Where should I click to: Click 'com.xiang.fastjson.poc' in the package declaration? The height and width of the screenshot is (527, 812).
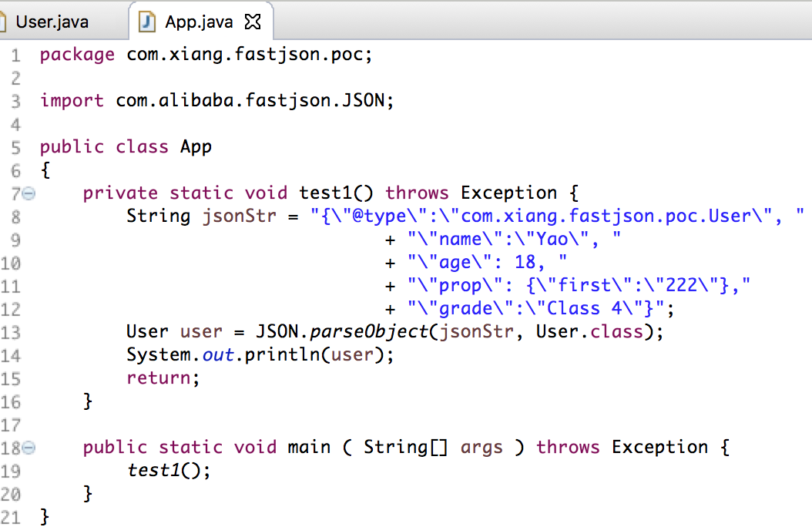[244, 55]
